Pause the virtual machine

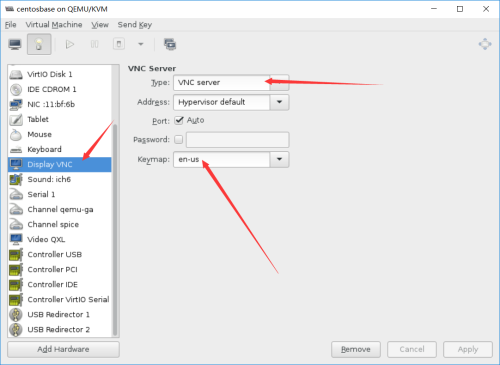(x=94, y=44)
